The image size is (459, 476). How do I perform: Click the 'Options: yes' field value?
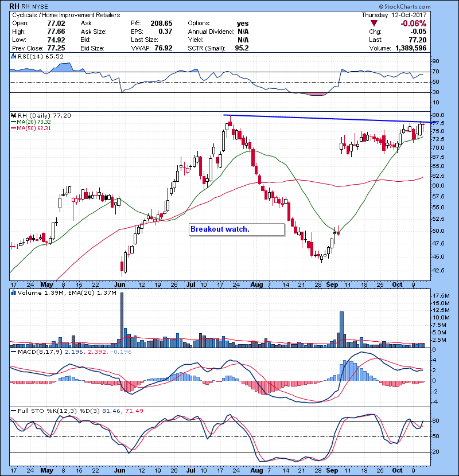click(243, 23)
